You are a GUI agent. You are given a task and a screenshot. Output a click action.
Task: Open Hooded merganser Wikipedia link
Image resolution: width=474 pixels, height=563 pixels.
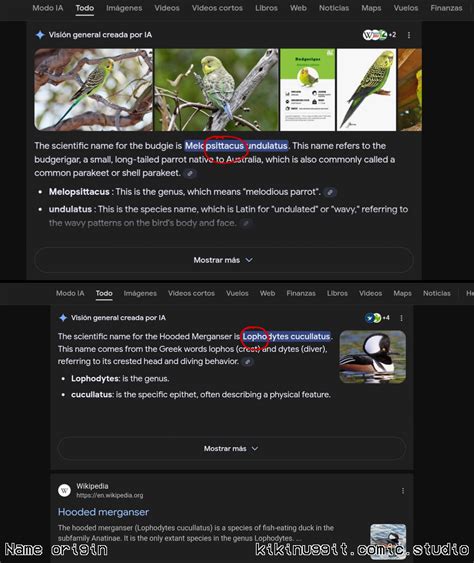coord(103,512)
